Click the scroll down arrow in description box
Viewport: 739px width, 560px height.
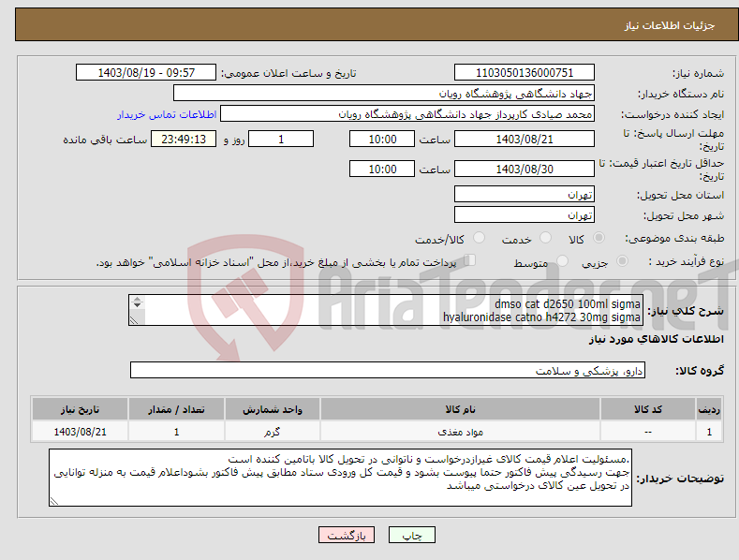pyautogui.click(x=137, y=305)
